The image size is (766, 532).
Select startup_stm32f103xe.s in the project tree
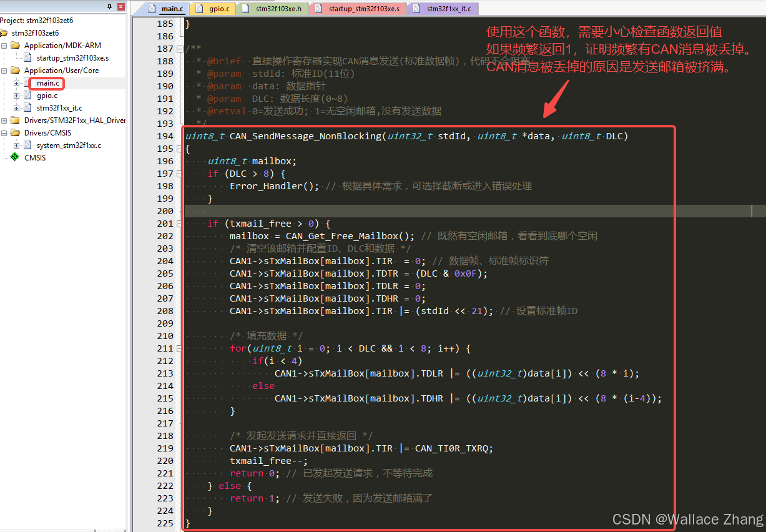pos(72,58)
